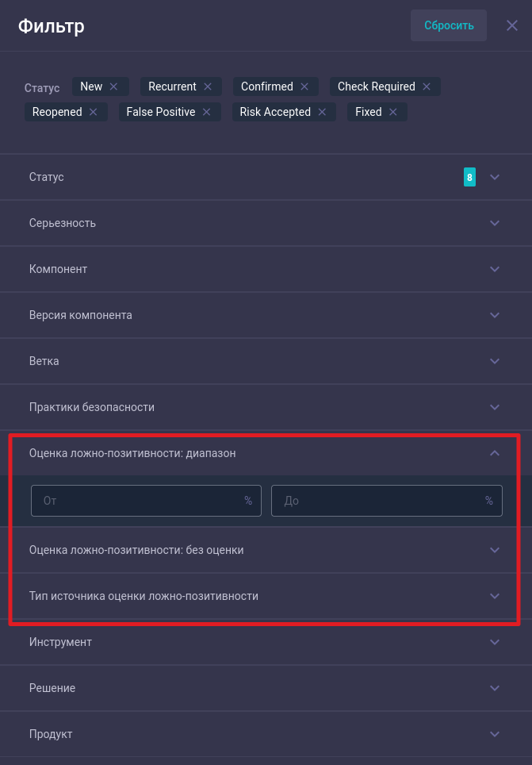Close the Фильтр panel
Image resolution: width=532 pixels, height=765 pixels.
[x=512, y=25]
